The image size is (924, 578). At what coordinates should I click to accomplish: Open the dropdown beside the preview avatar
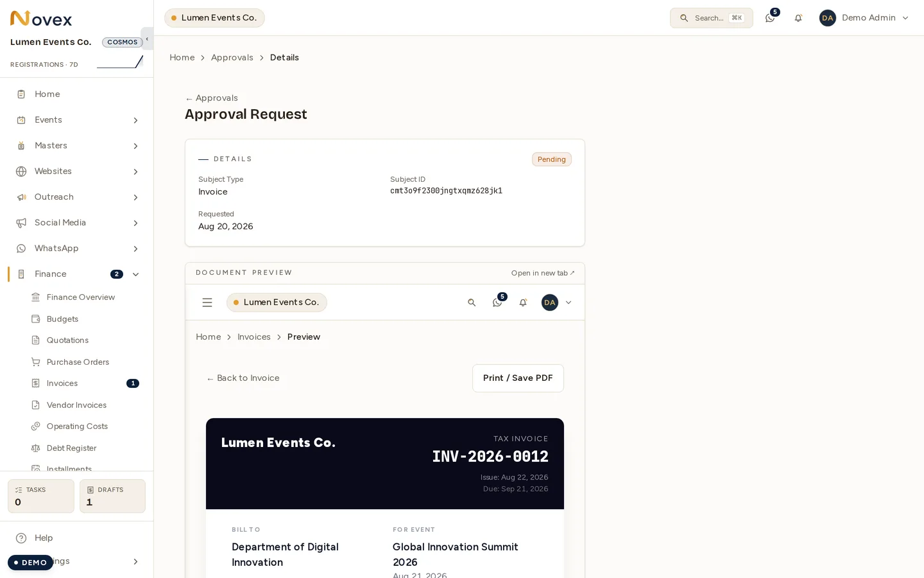click(569, 302)
